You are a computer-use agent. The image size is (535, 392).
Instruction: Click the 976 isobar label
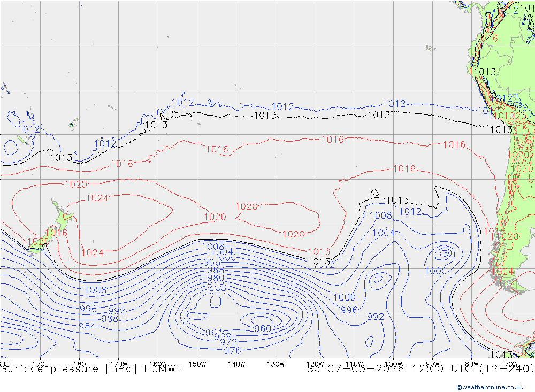click(x=232, y=350)
